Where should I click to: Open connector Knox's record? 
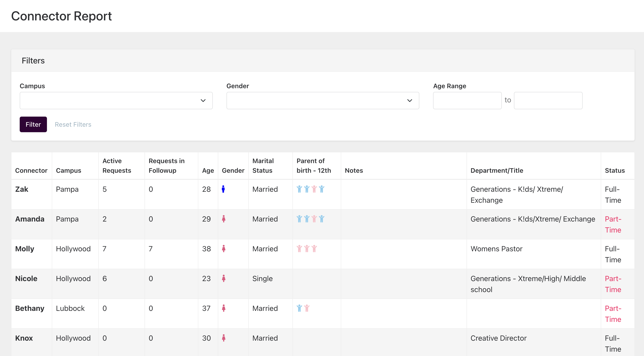point(24,338)
